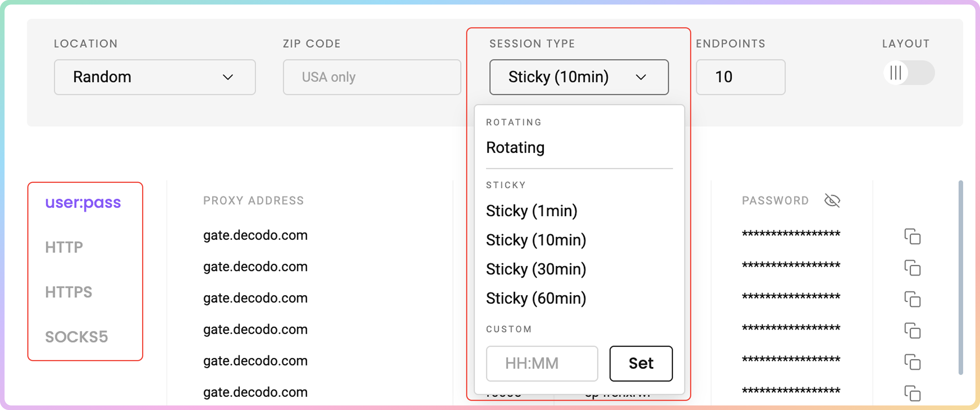Toggle the Layout switch
This screenshot has width=980, height=410.
[908, 73]
